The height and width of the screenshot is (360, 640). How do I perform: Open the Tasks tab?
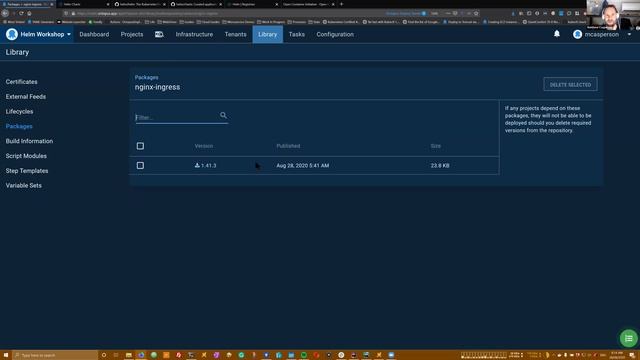[297, 35]
